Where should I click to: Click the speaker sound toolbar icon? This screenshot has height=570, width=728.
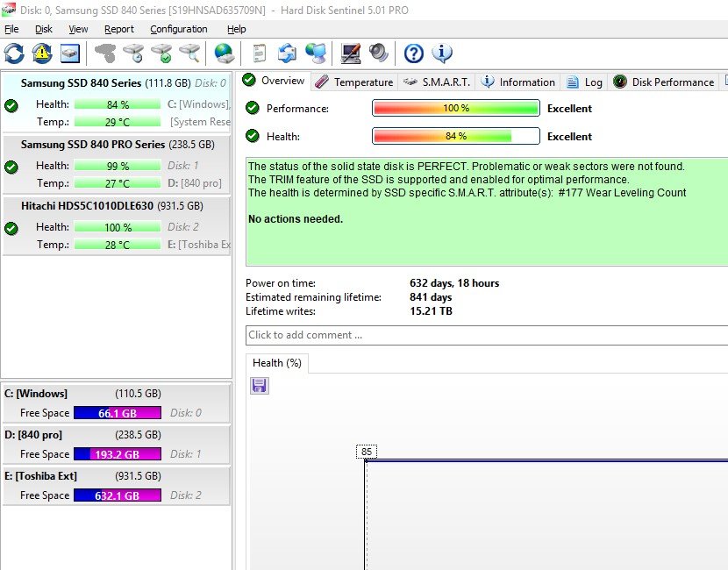(x=379, y=53)
